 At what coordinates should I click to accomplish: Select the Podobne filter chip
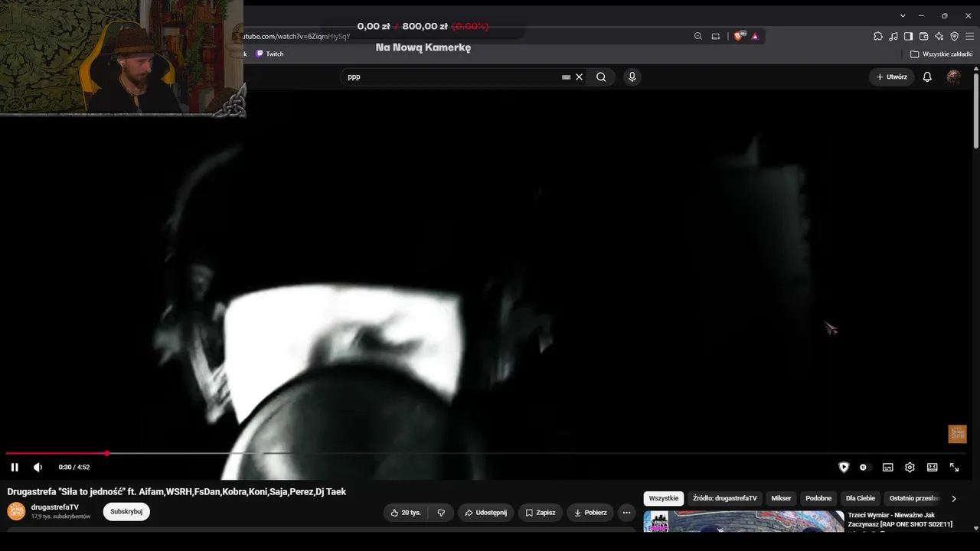click(818, 498)
